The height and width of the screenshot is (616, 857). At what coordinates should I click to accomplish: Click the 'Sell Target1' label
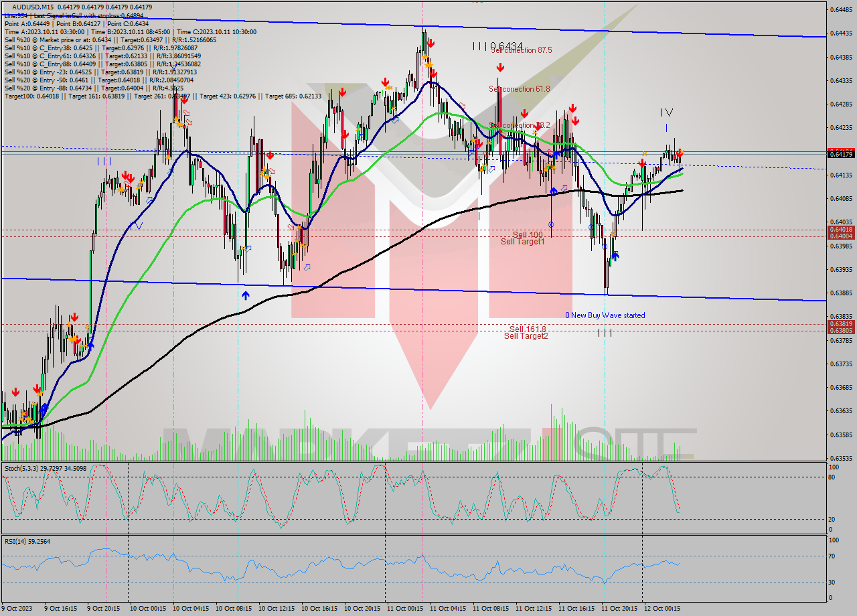click(x=523, y=241)
